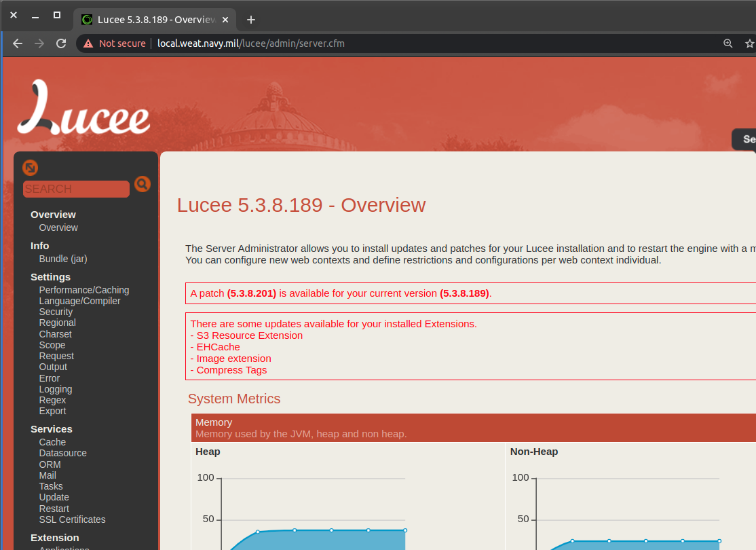Open Bundle (jar) page

point(63,259)
